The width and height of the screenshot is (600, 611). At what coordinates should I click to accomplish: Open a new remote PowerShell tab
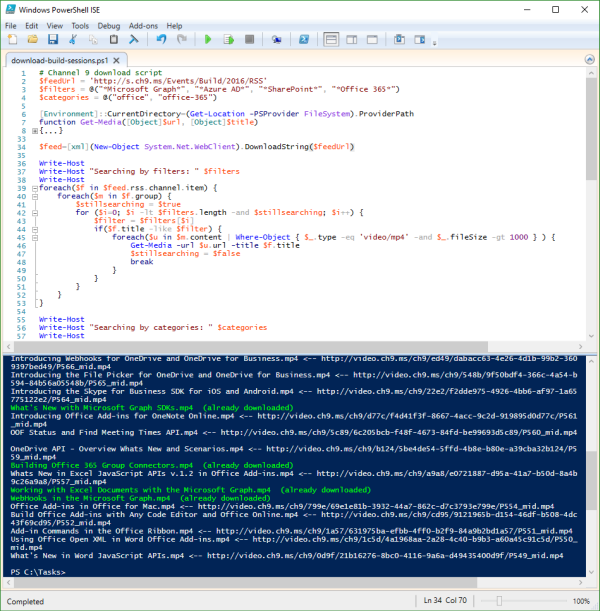[x=277, y=39]
